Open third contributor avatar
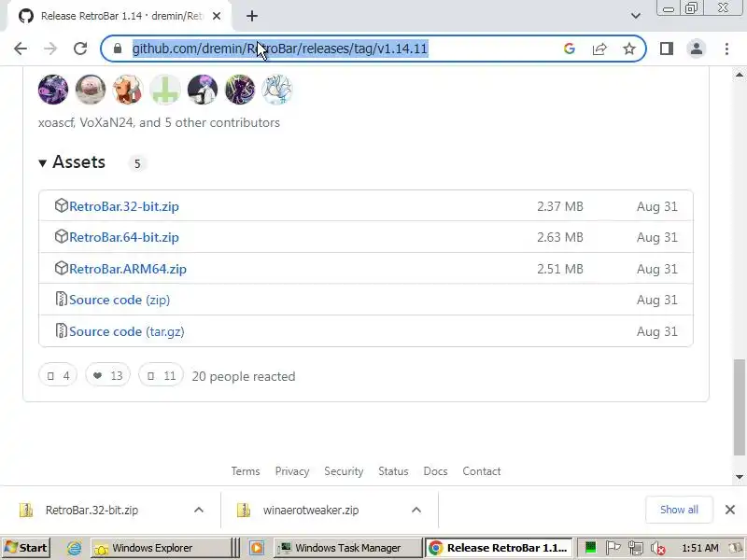 (128, 90)
